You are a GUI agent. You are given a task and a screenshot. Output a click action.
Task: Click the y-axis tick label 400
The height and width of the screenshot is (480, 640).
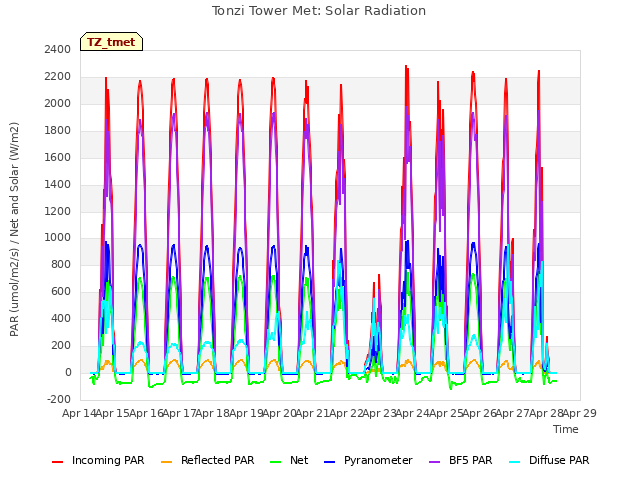pos(61,318)
